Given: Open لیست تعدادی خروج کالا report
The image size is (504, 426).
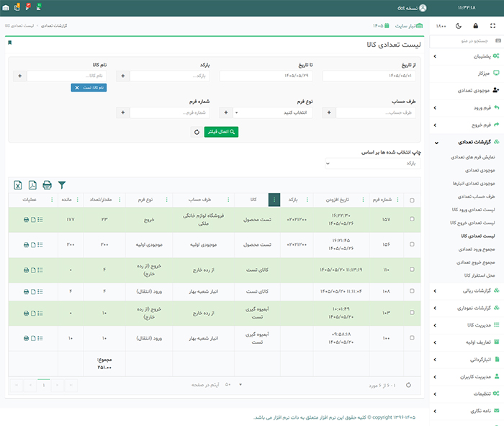Looking at the screenshot, I should (x=472, y=223).
